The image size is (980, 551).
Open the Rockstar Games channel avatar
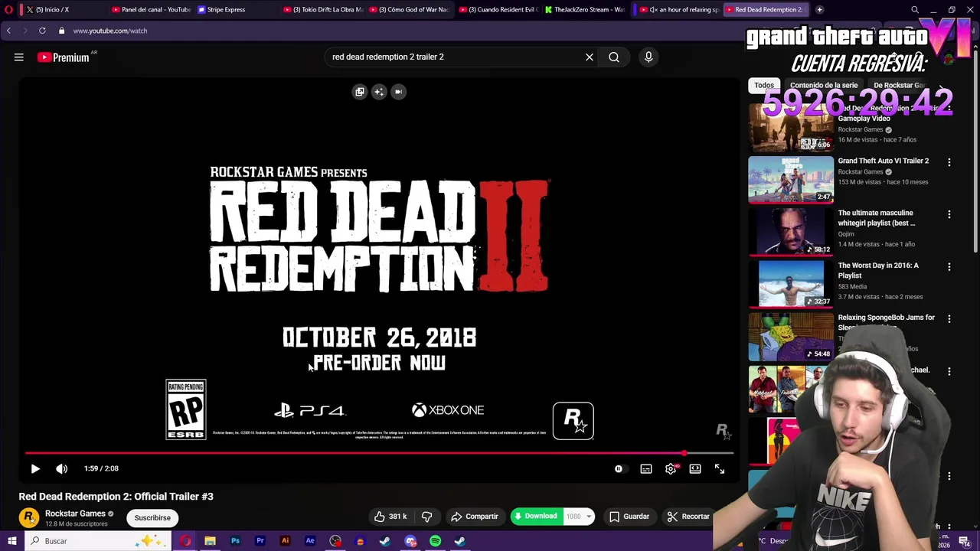tap(29, 518)
